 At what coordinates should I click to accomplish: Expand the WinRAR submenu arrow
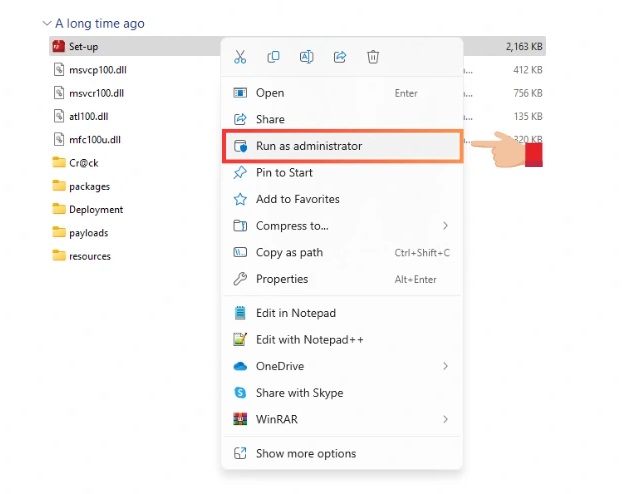[x=445, y=419]
